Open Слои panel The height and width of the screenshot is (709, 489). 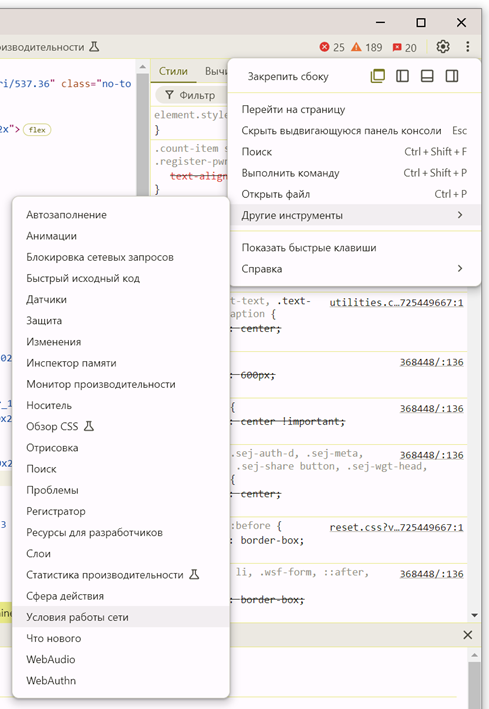pos(121,553)
